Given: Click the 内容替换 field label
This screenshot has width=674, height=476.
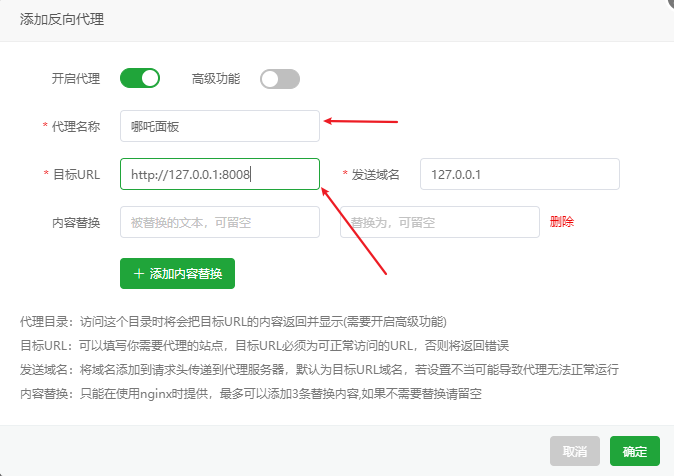Looking at the screenshot, I should pos(76,223).
